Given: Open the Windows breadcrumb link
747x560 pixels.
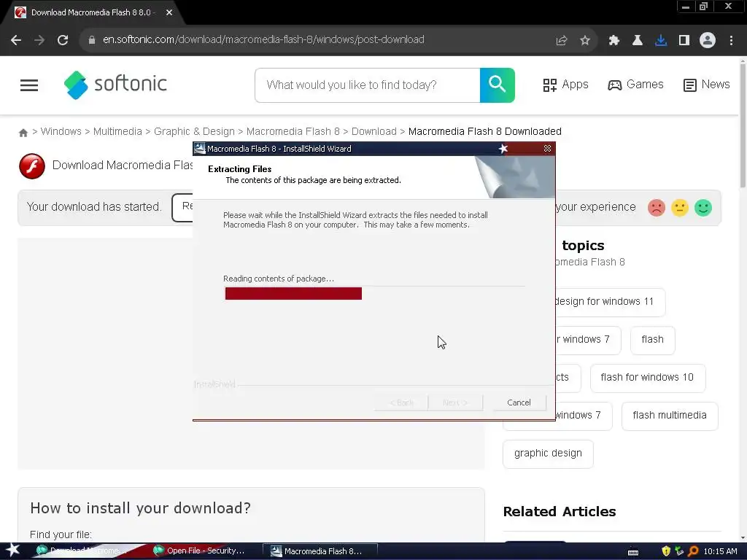Looking at the screenshot, I should click(61, 131).
